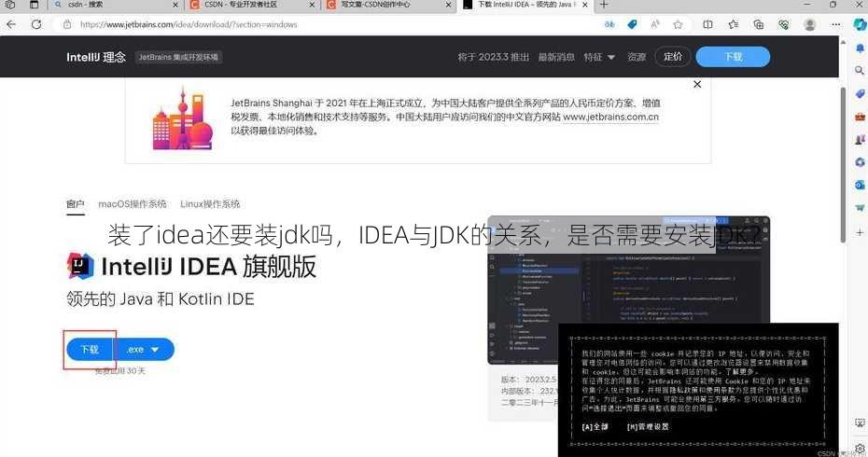Open the Settings and more ellipsis menu
The image size is (868, 457).
pos(836,24)
